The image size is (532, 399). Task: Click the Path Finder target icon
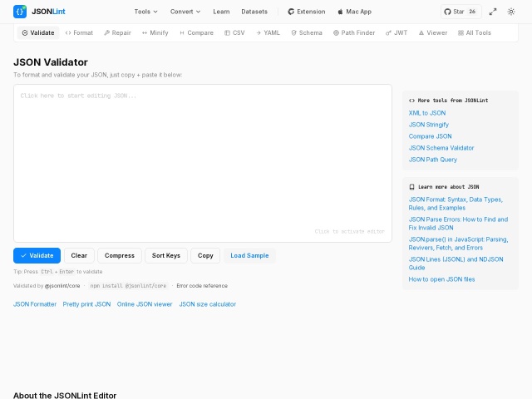coord(336,33)
